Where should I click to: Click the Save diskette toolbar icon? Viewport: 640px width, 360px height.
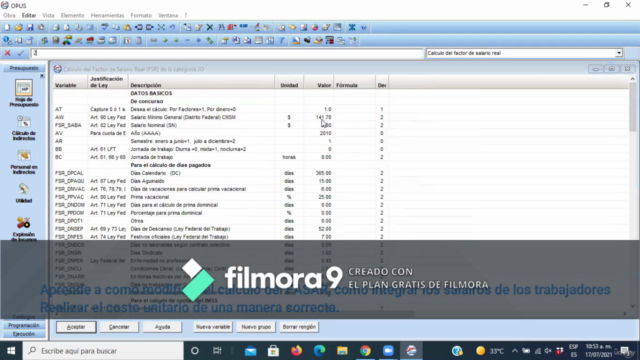click(30, 27)
